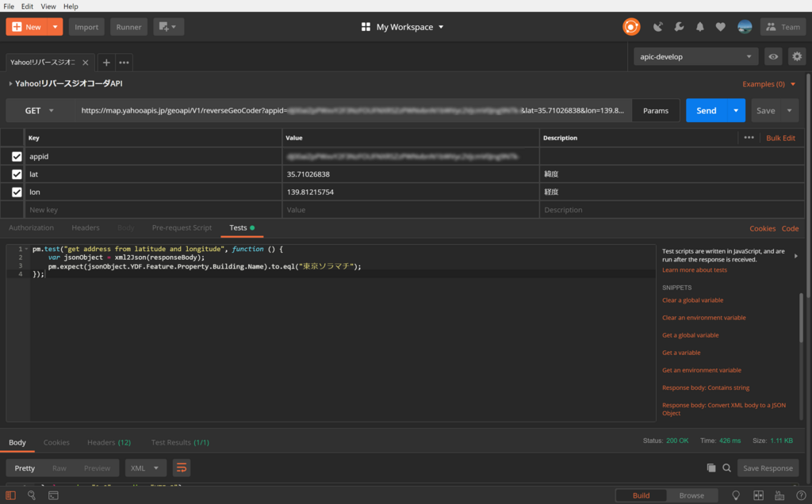The image size is (812, 504).
Task: Add a new request tab
Action: [x=106, y=63]
